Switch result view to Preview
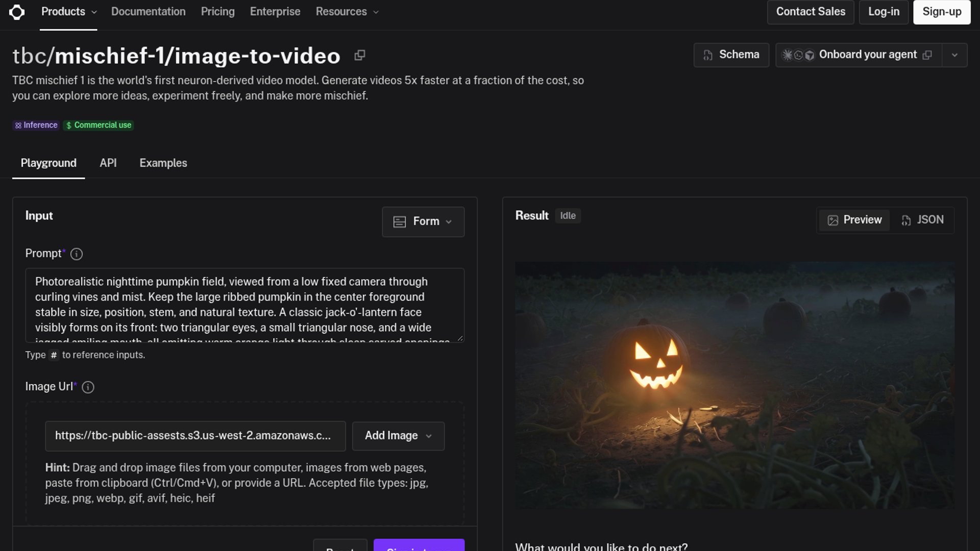 coord(854,220)
